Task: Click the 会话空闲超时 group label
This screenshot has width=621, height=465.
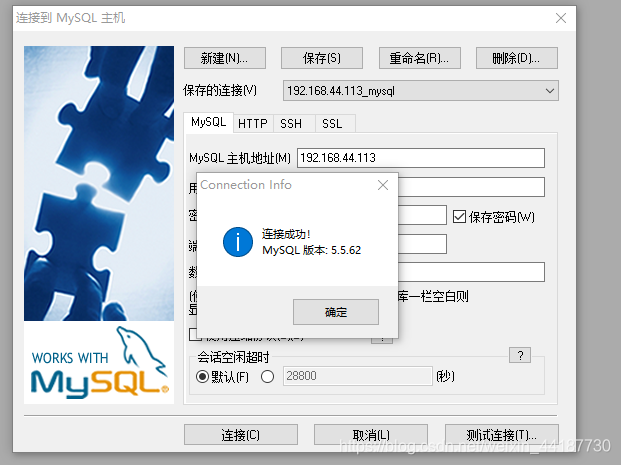Action: 233,357
